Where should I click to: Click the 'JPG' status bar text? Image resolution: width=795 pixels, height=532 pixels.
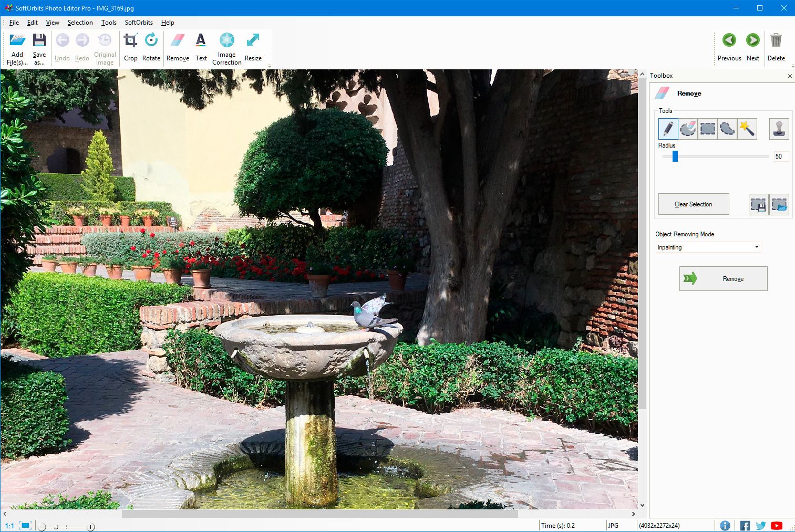613,526
